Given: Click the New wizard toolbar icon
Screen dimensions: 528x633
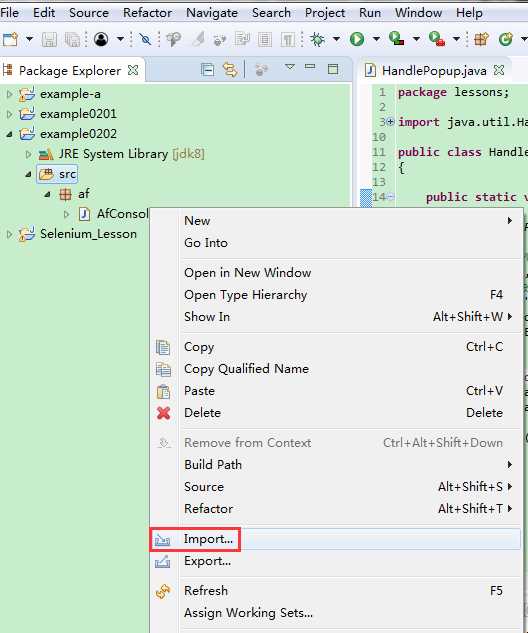Looking at the screenshot, I should pyautogui.click(x=10, y=39).
